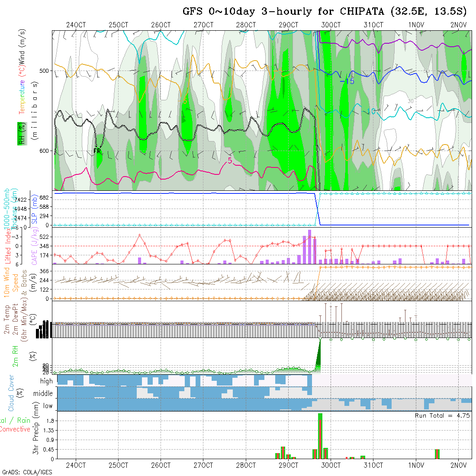
Task: Click the 'low' cloud cover row label
Action: (48, 406)
